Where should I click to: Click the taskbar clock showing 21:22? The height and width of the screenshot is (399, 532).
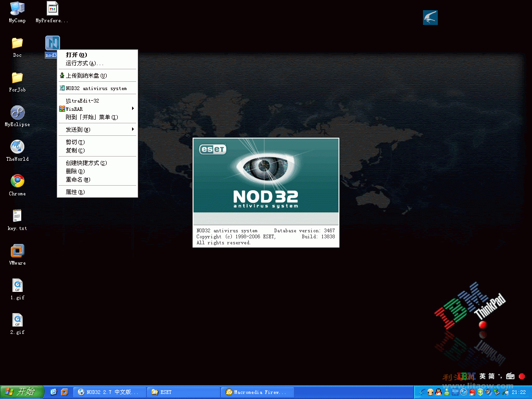click(x=519, y=392)
